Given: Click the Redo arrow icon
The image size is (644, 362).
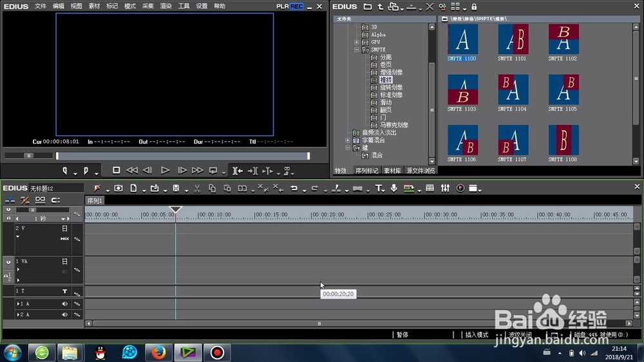Looking at the screenshot, I should [315, 188].
